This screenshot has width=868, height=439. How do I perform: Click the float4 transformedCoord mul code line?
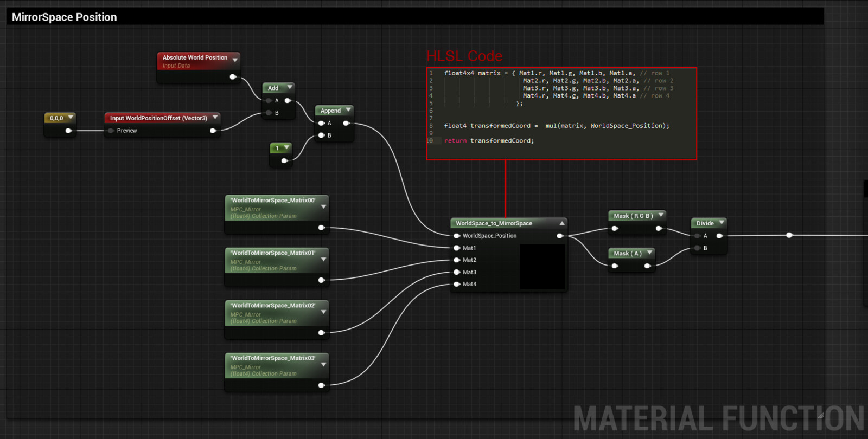click(557, 126)
